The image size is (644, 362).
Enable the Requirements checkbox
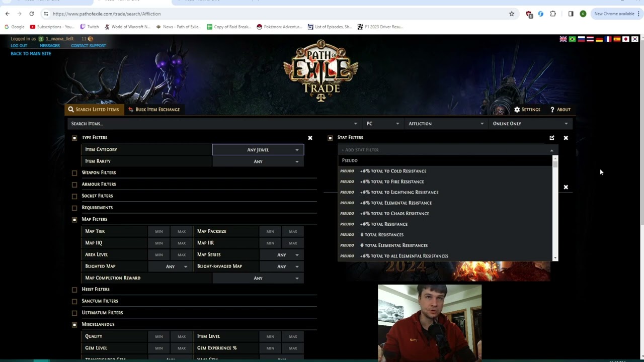click(74, 208)
